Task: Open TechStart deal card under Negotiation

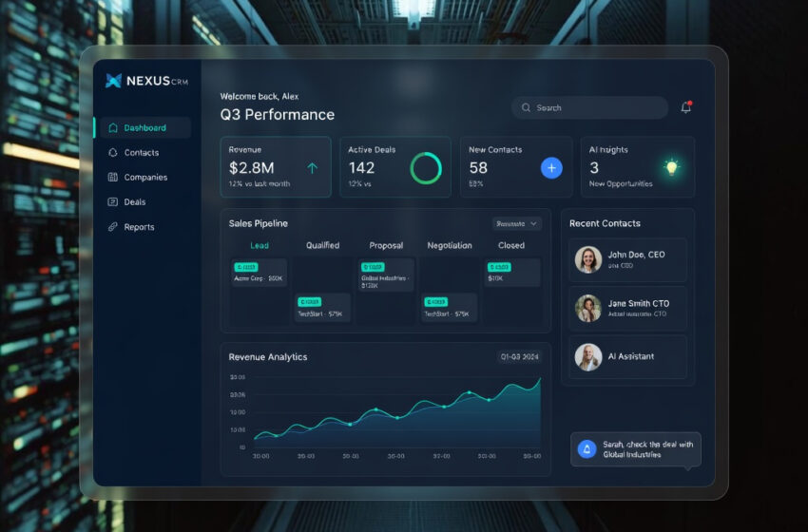Action: (450, 308)
